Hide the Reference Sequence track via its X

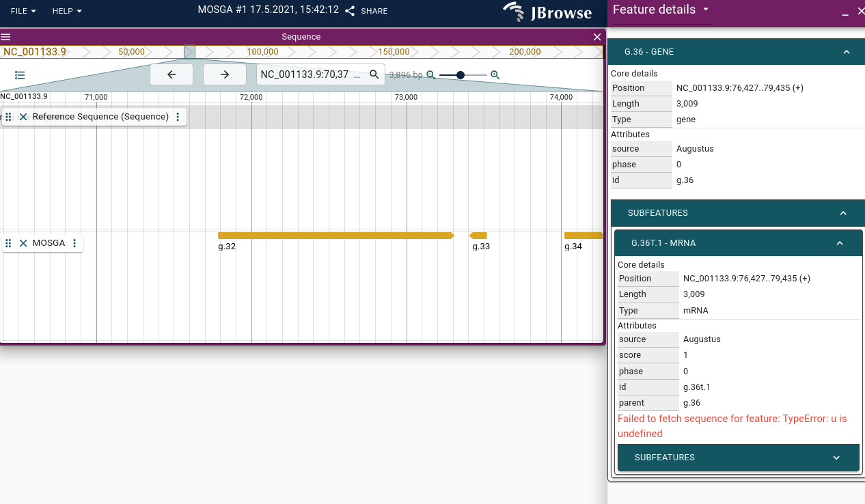click(x=23, y=117)
